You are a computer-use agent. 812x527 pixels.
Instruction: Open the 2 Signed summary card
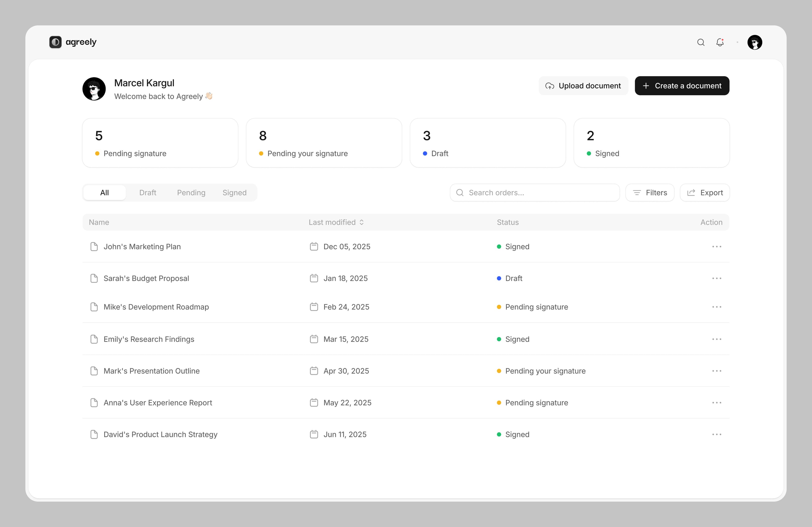(652, 143)
